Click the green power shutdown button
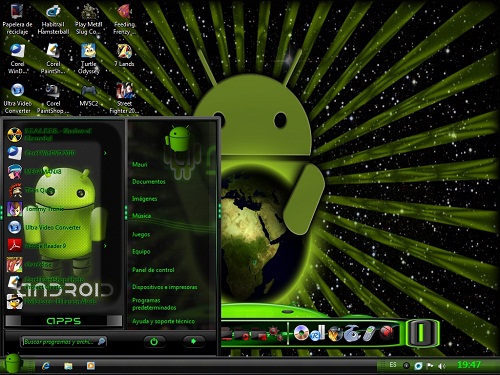500x375 pixels. click(x=154, y=341)
